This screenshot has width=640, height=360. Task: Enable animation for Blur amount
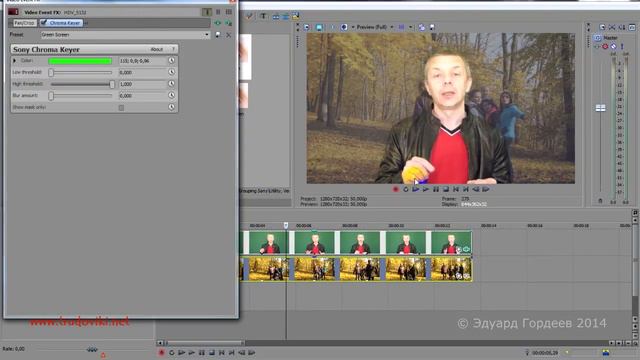click(x=171, y=95)
